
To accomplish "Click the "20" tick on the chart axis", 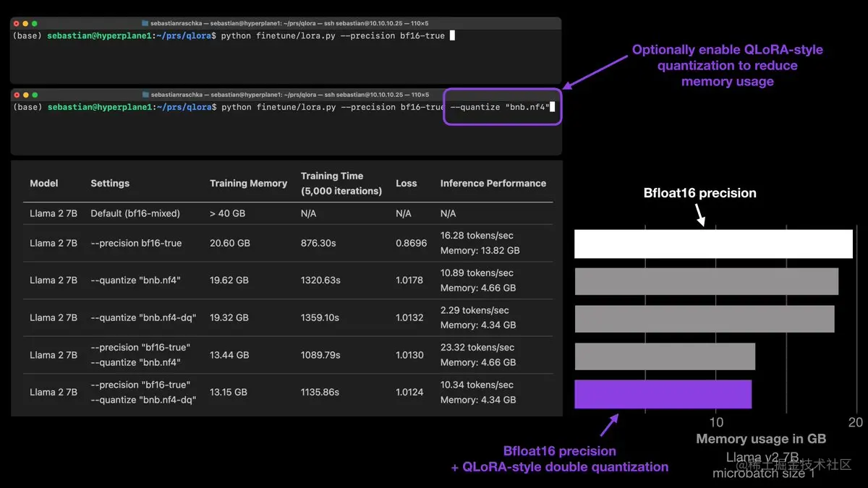I will [x=856, y=422].
